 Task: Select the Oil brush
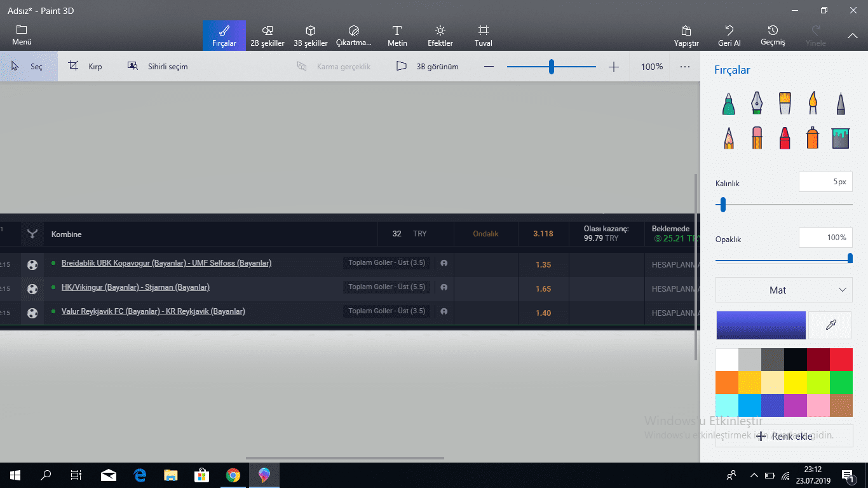click(785, 104)
